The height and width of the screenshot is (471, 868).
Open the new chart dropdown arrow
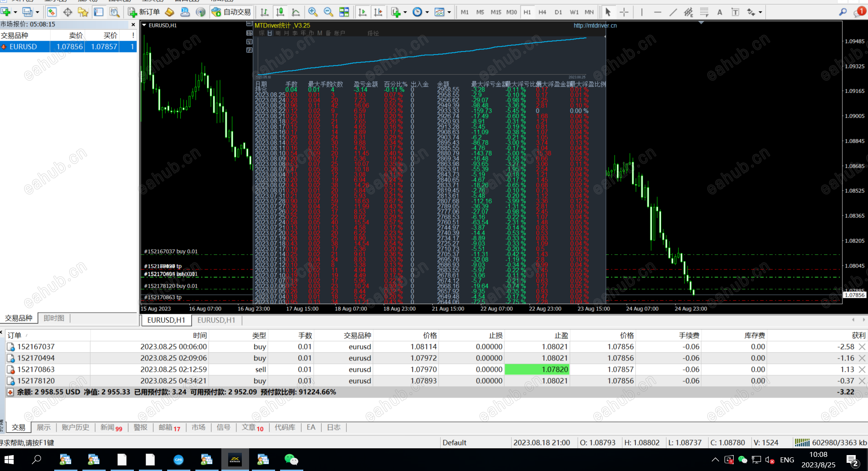coord(15,12)
